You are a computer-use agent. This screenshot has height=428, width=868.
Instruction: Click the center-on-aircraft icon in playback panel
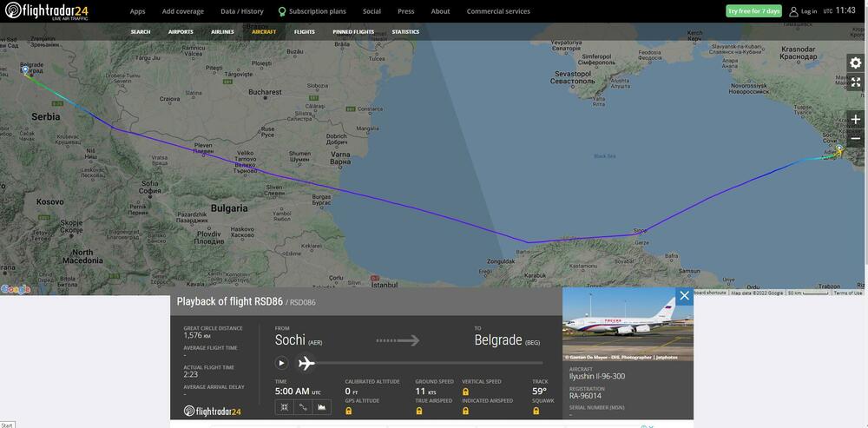284,407
